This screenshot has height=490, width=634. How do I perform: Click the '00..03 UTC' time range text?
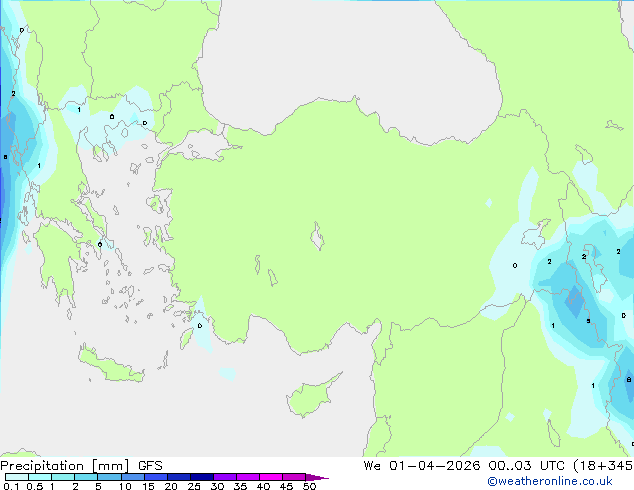(526, 466)
